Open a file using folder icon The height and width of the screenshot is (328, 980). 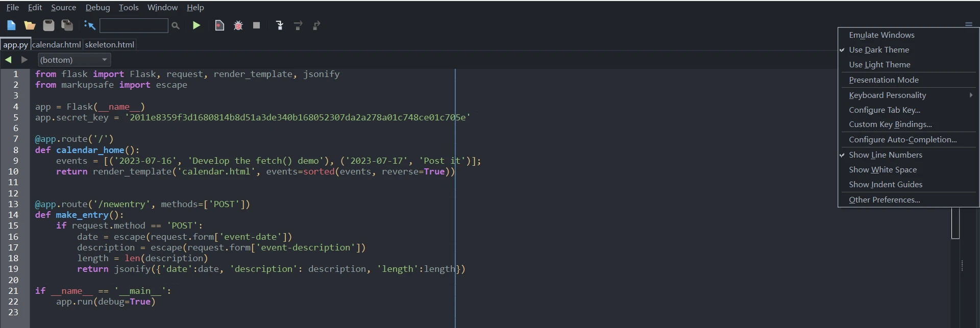click(30, 26)
